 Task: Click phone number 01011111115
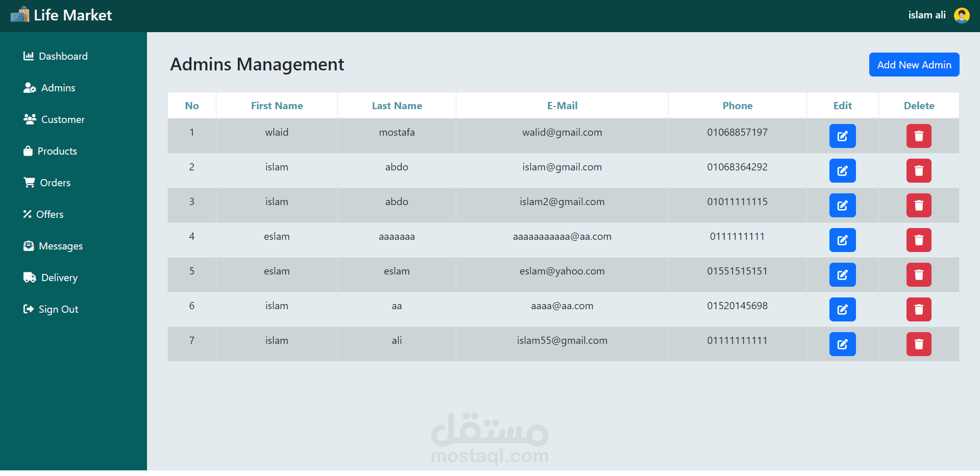click(x=737, y=202)
